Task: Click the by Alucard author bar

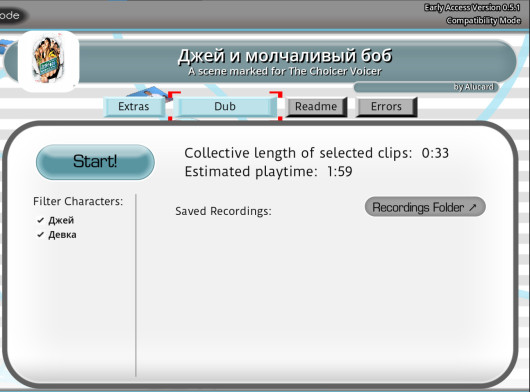Action: click(426, 87)
